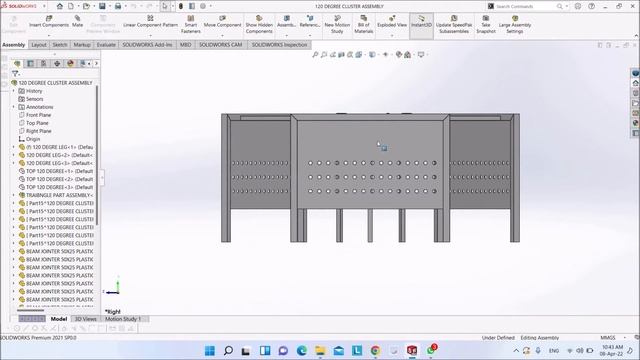Click the Take Snapshot tool

click(x=486, y=24)
